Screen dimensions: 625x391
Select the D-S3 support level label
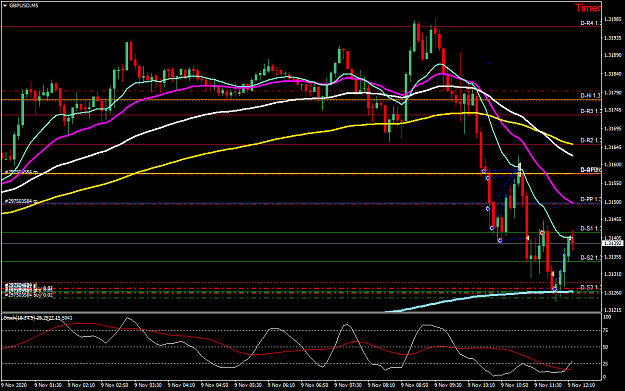pos(590,287)
